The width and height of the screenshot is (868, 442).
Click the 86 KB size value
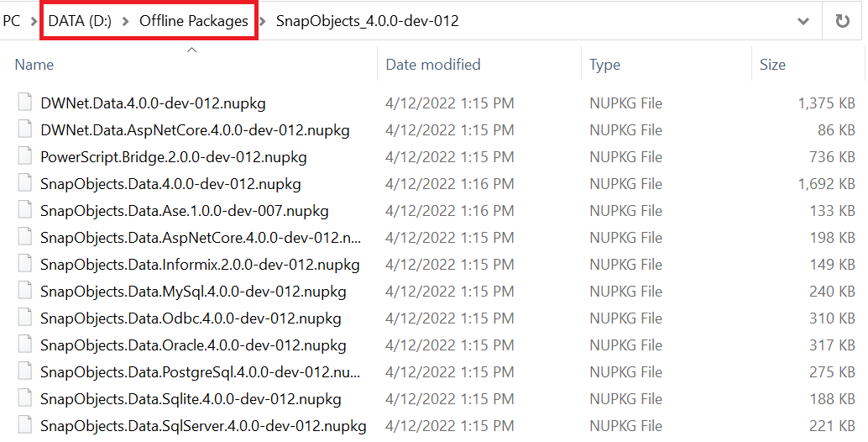point(836,130)
